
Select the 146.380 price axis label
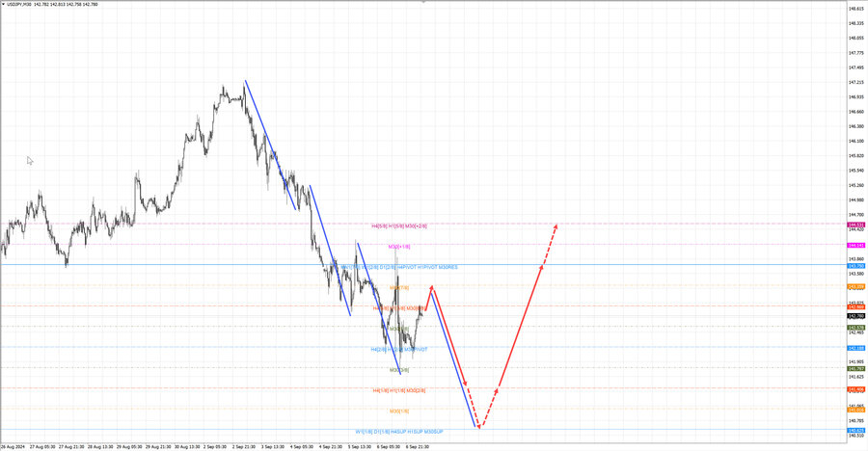pos(856,126)
